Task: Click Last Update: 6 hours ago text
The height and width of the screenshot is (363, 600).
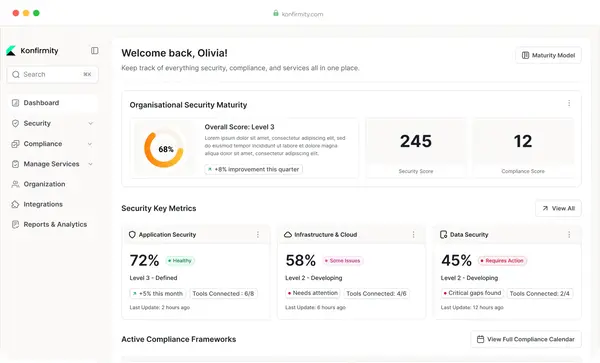Action: tap(315, 307)
